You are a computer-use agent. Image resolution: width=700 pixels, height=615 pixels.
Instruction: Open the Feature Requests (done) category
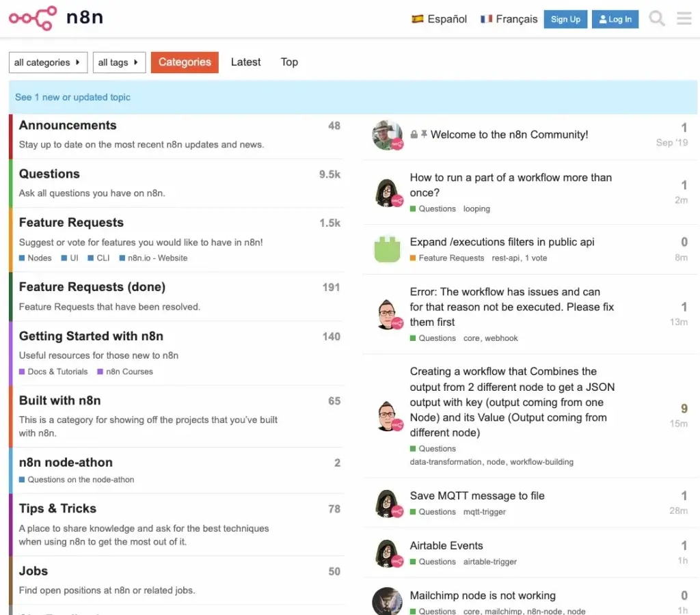pos(92,287)
